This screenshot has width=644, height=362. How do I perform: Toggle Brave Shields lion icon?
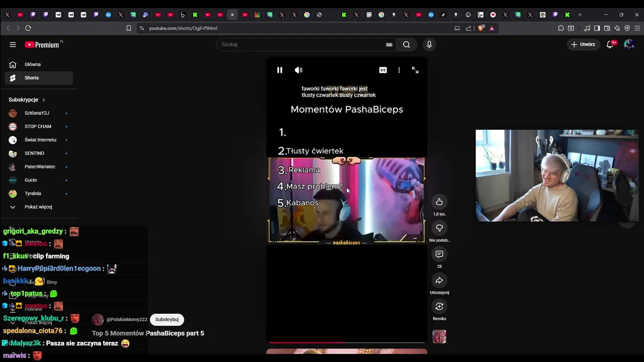click(x=480, y=28)
